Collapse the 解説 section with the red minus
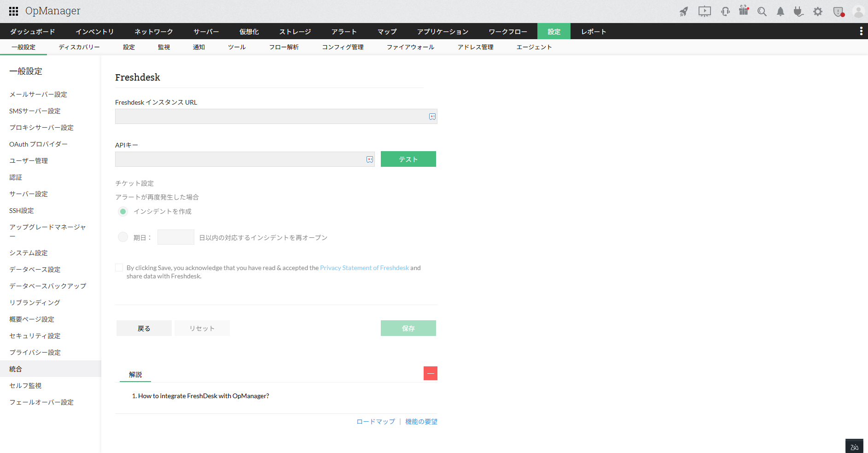The width and height of the screenshot is (868, 453). 430,373
